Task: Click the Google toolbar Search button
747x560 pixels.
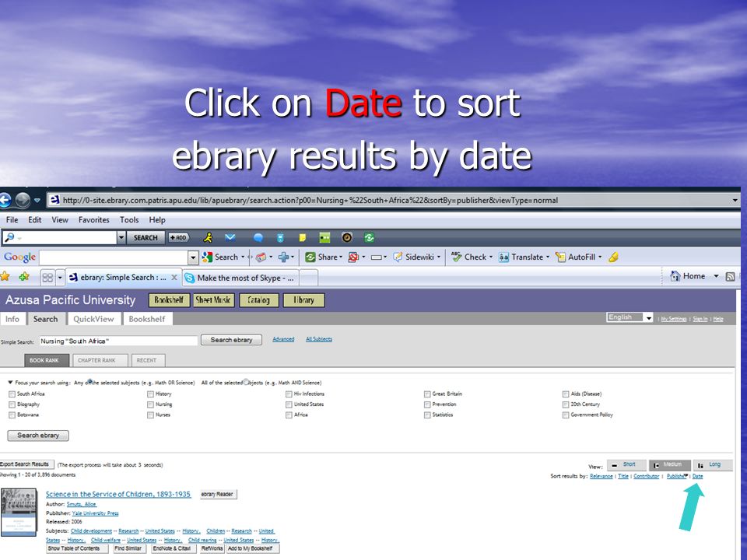Action: (x=223, y=257)
